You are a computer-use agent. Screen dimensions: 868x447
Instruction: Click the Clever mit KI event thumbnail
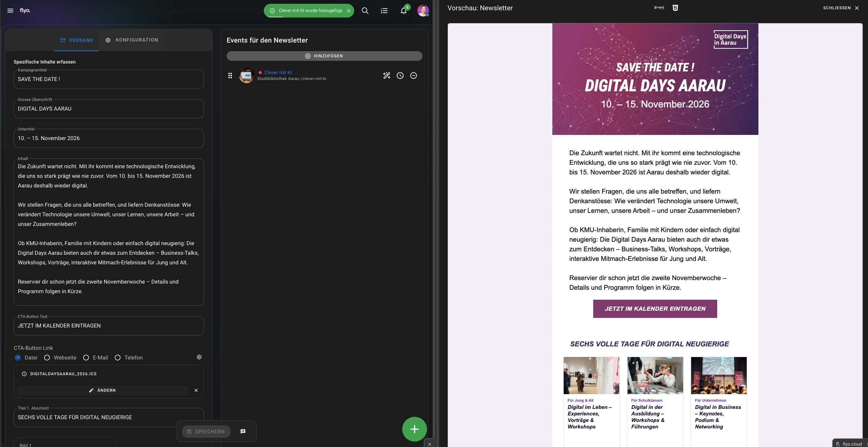click(247, 76)
